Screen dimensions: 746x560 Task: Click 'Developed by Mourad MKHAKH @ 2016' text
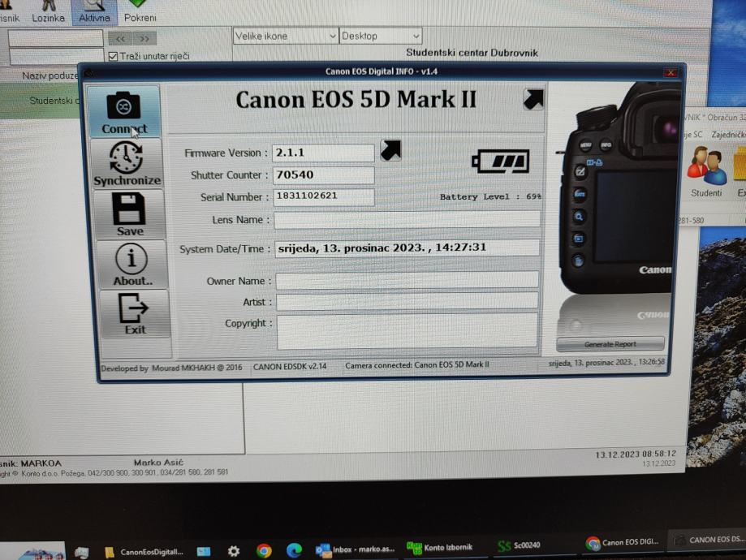[x=171, y=368]
